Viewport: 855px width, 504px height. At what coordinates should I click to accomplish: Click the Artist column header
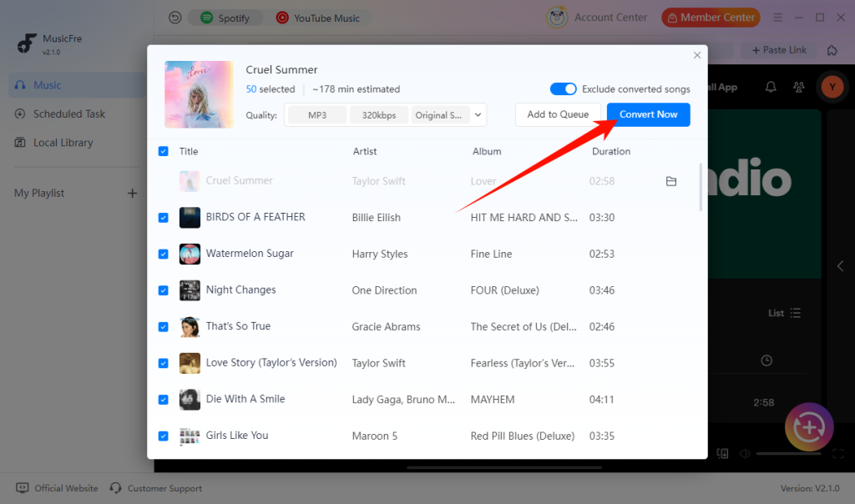click(365, 152)
